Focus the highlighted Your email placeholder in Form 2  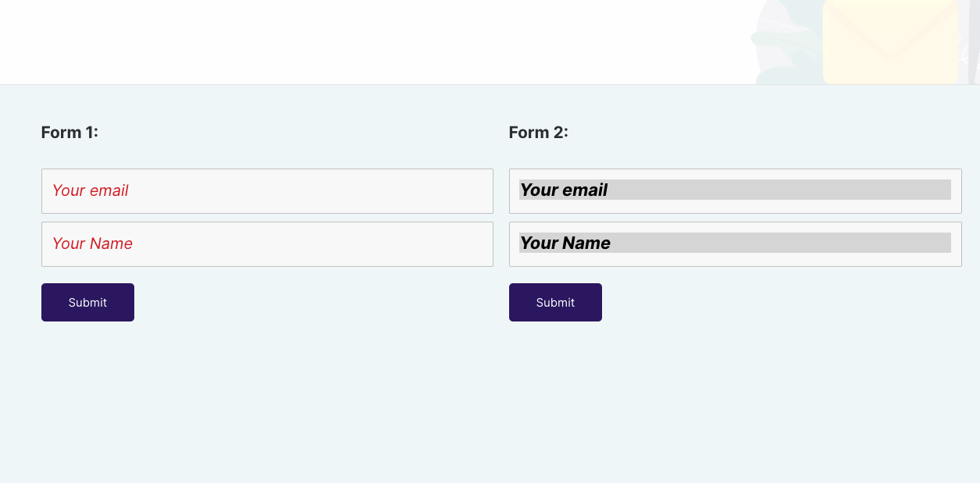(x=564, y=190)
